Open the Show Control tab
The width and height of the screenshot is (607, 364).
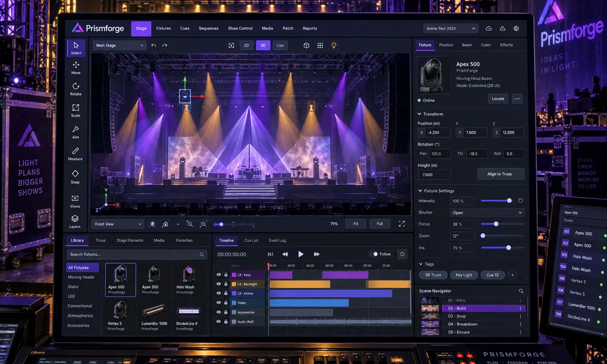click(x=240, y=28)
